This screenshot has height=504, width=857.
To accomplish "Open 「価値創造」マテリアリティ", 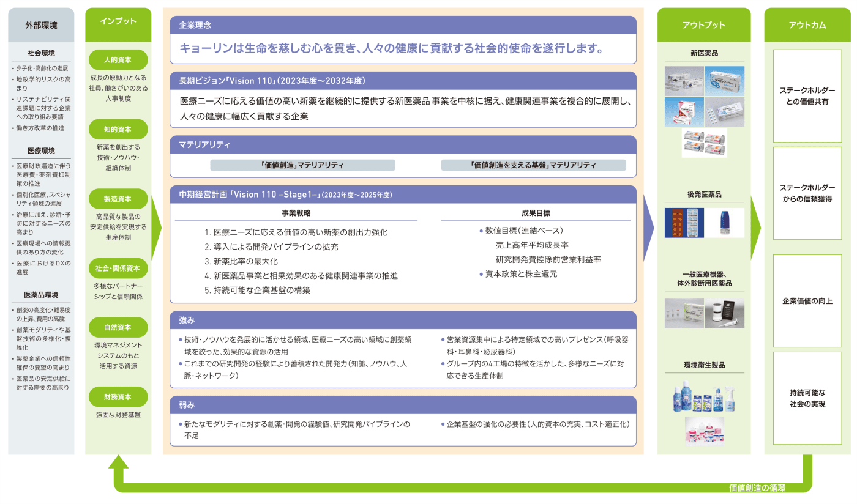I will 303,164.
